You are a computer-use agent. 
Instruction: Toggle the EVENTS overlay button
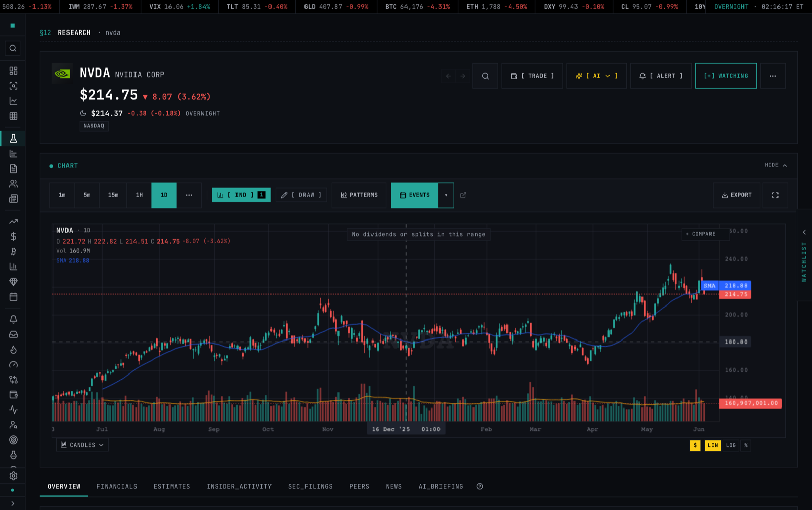(x=415, y=195)
